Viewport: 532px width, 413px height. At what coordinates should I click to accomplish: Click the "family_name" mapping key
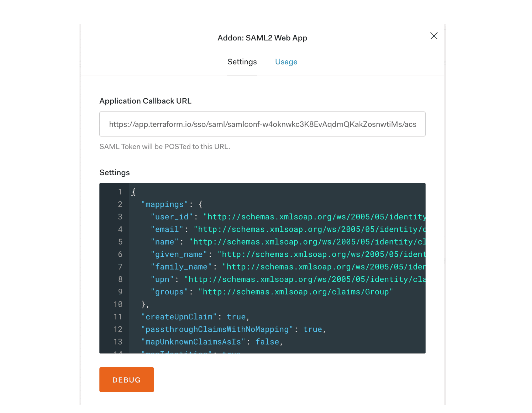(181, 267)
